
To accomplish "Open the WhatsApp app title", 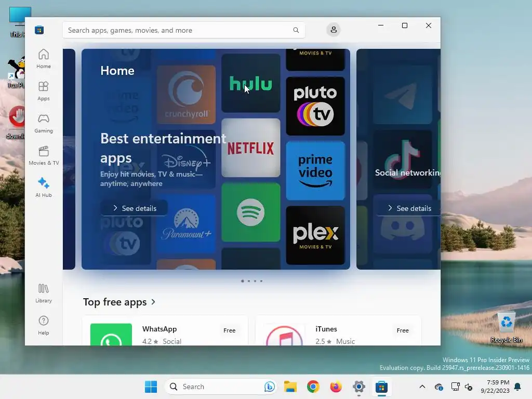I will click(x=159, y=329).
